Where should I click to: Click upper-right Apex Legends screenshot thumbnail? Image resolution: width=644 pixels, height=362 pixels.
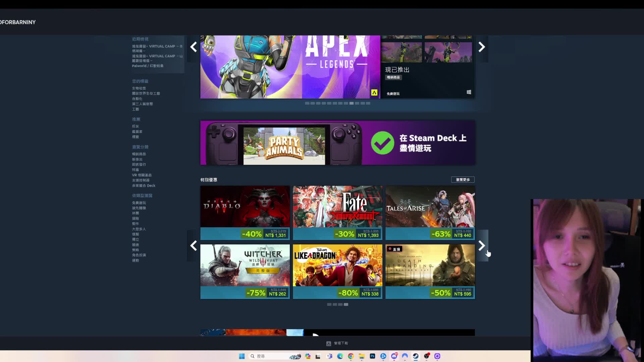tap(448, 37)
